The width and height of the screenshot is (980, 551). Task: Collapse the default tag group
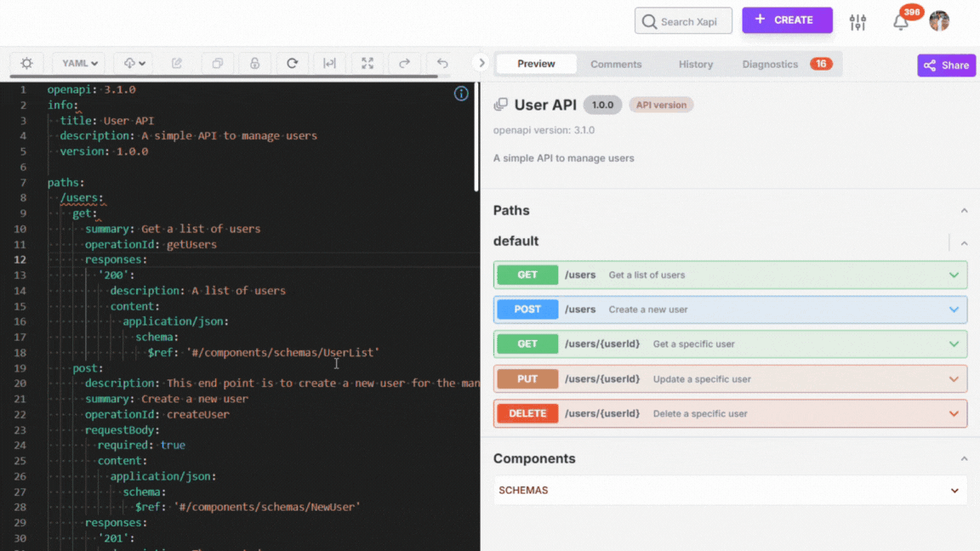click(x=964, y=243)
